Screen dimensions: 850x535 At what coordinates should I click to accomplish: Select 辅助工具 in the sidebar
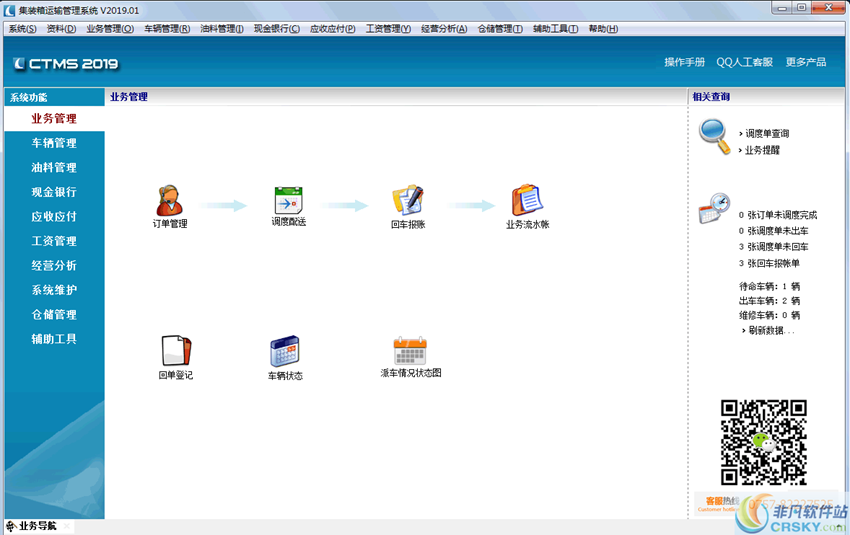[54, 339]
